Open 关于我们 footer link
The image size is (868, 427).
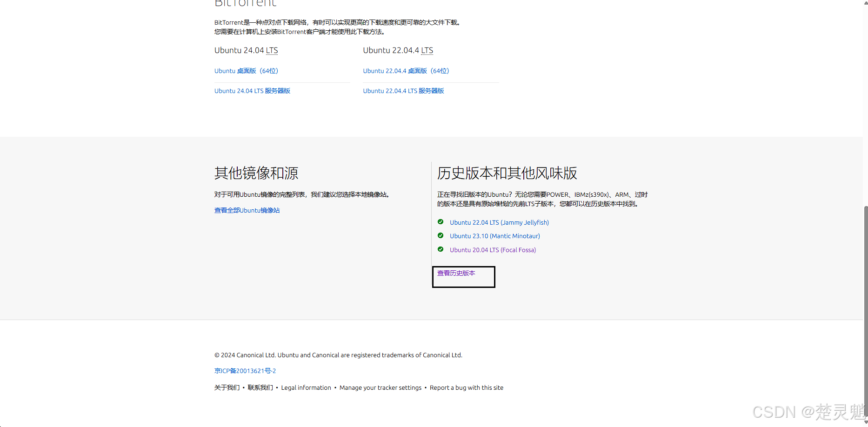227,387
